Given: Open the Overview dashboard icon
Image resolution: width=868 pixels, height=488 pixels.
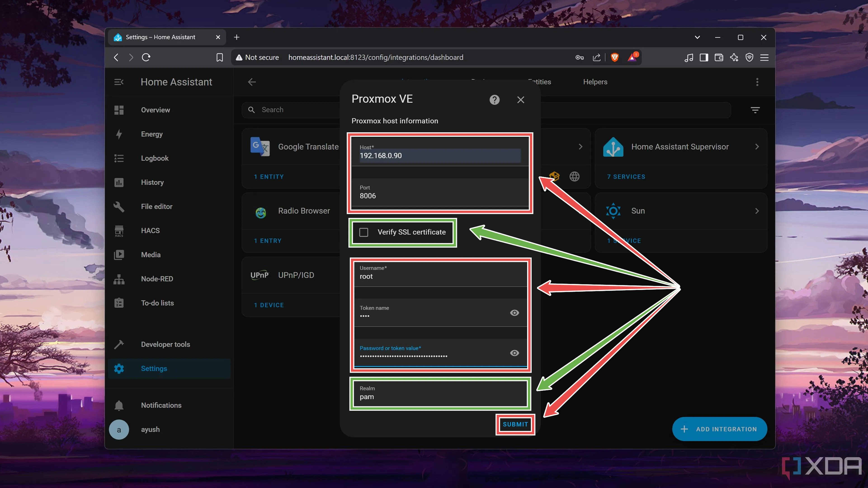Looking at the screenshot, I should coord(119,110).
